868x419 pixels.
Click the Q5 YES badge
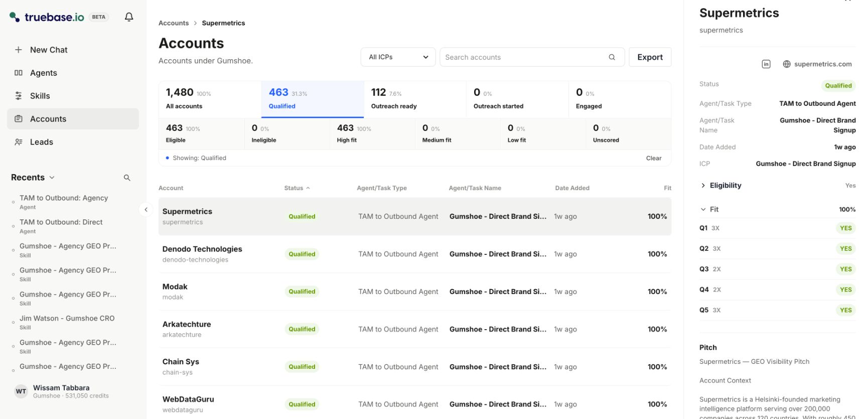(x=846, y=310)
